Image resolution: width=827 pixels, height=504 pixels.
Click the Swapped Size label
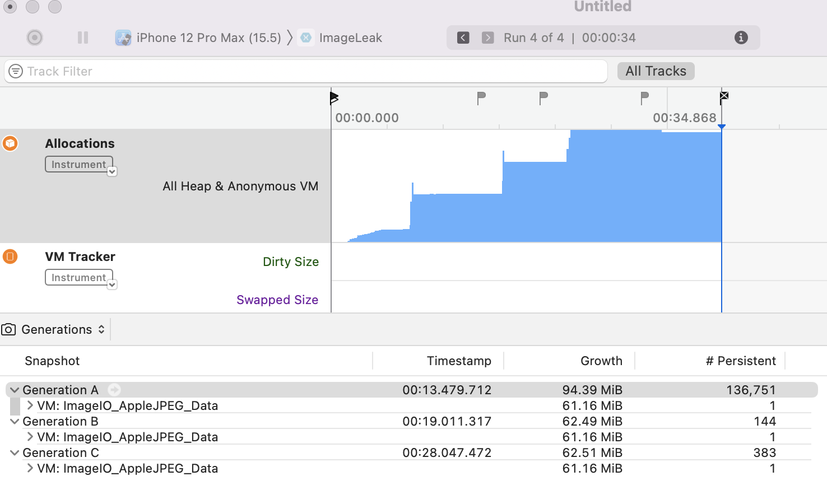(277, 300)
